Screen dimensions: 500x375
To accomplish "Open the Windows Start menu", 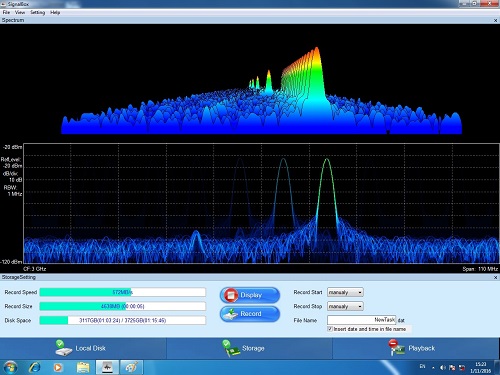I will click(x=10, y=367).
